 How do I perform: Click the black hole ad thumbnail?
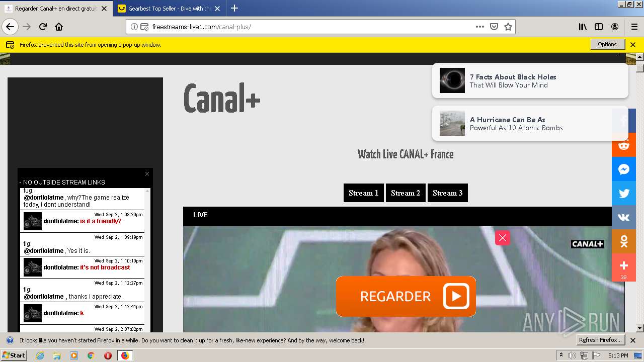point(452,80)
